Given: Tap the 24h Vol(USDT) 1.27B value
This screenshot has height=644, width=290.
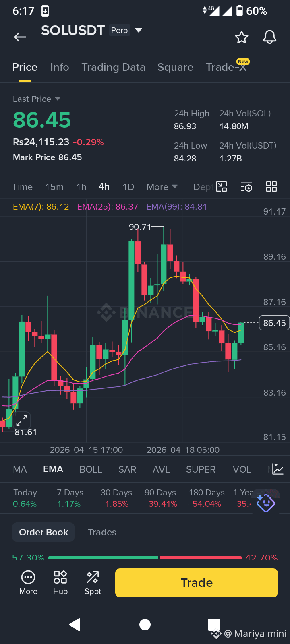Looking at the screenshot, I should (231, 159).
